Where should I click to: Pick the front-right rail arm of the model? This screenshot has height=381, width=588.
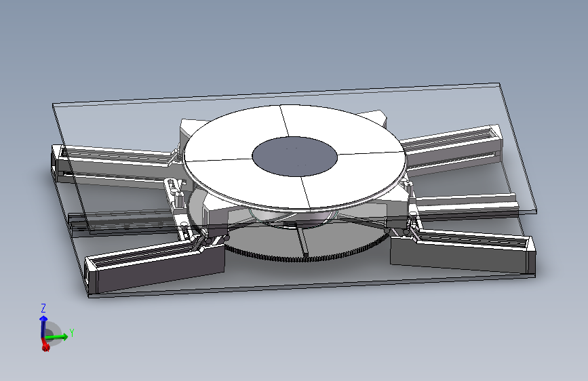click(x=463, y=251)
